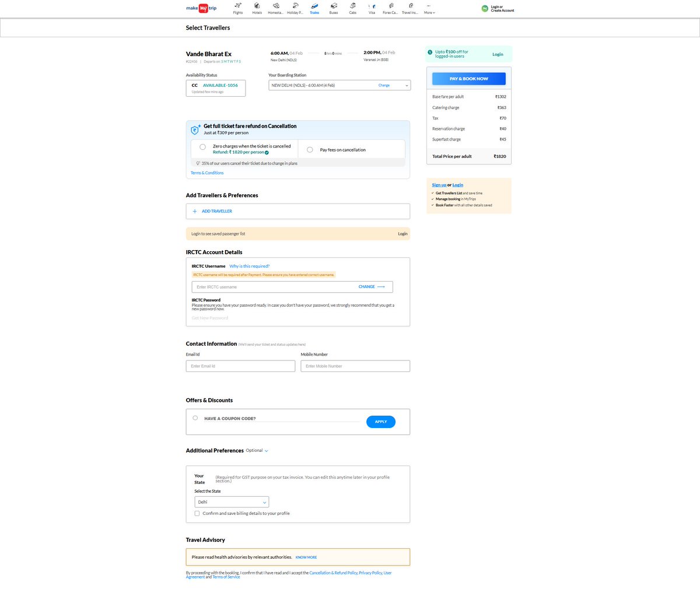
Task: Open the Flights icon in top navigation
Action: pyautogui.click(x=238, y=6)
